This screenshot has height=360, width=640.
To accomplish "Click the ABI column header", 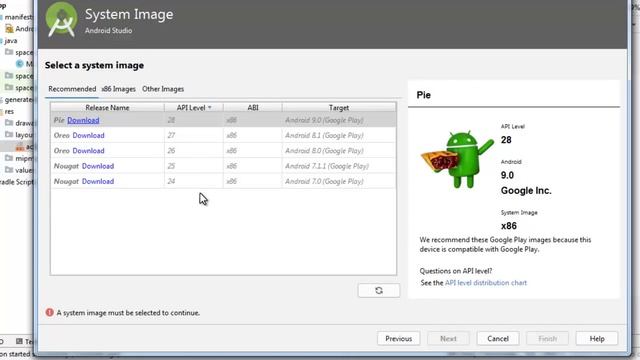I will 253,107.
